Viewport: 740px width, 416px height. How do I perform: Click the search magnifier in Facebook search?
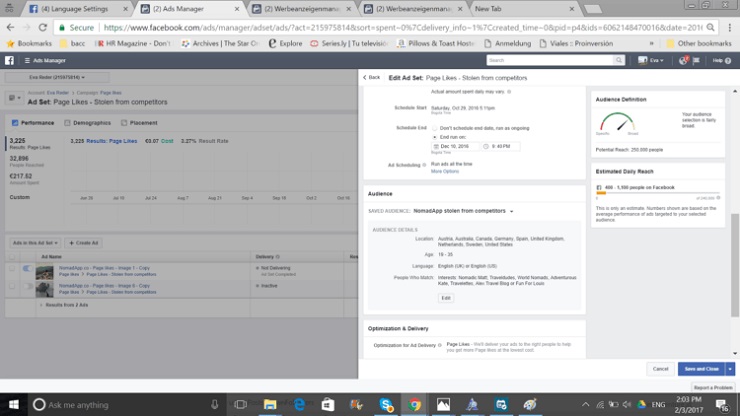click(x=619, y=60)
